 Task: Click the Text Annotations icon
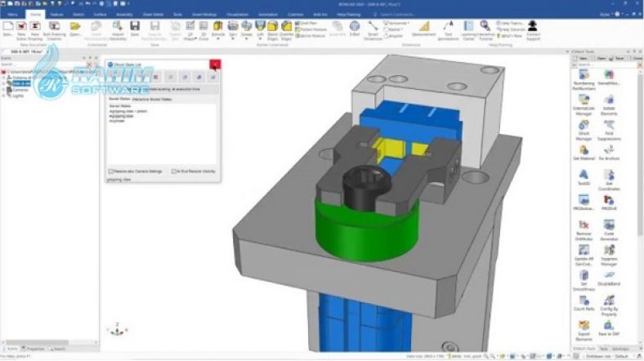click(448, 30)
